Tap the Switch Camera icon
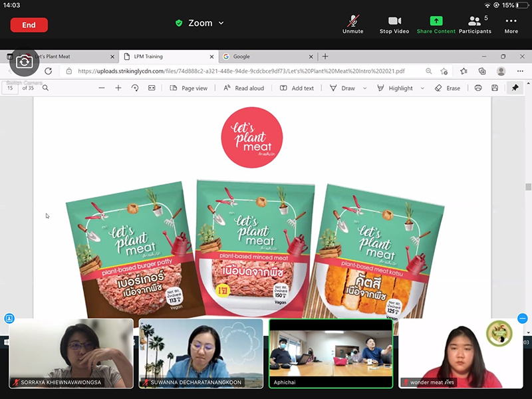This screenshot has width=532, height=399. (25, 62)
